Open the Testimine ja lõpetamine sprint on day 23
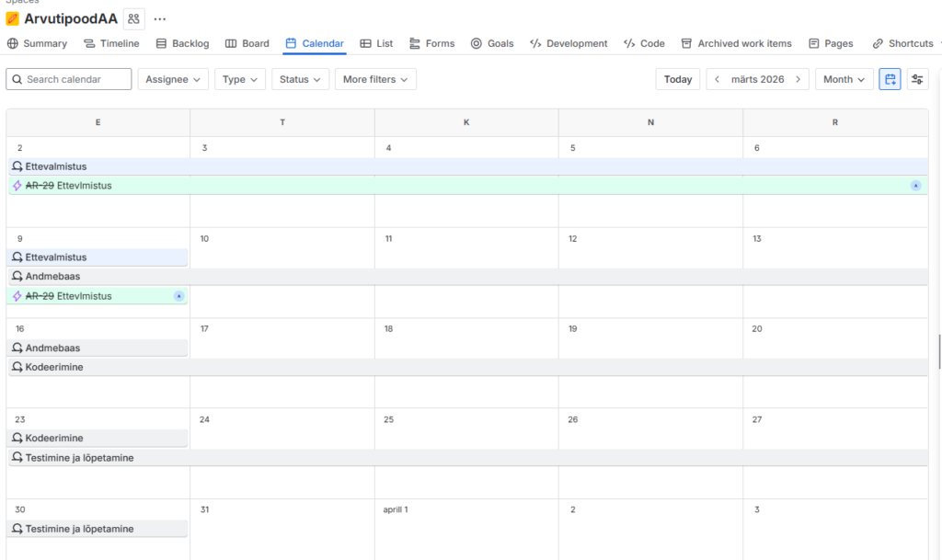Image resolution: width=942 pixels, height=560 pixels. tap(79, 458)
